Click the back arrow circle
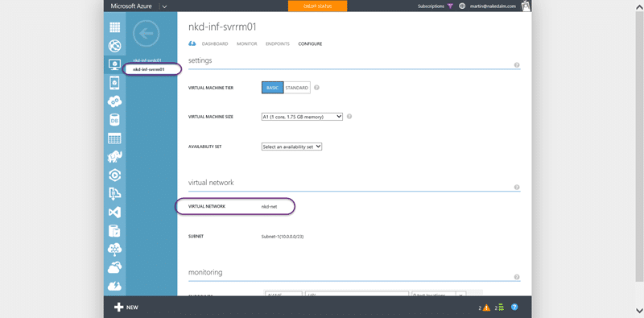The width and height of the screenshot is (644, 318). coord(146,33)
